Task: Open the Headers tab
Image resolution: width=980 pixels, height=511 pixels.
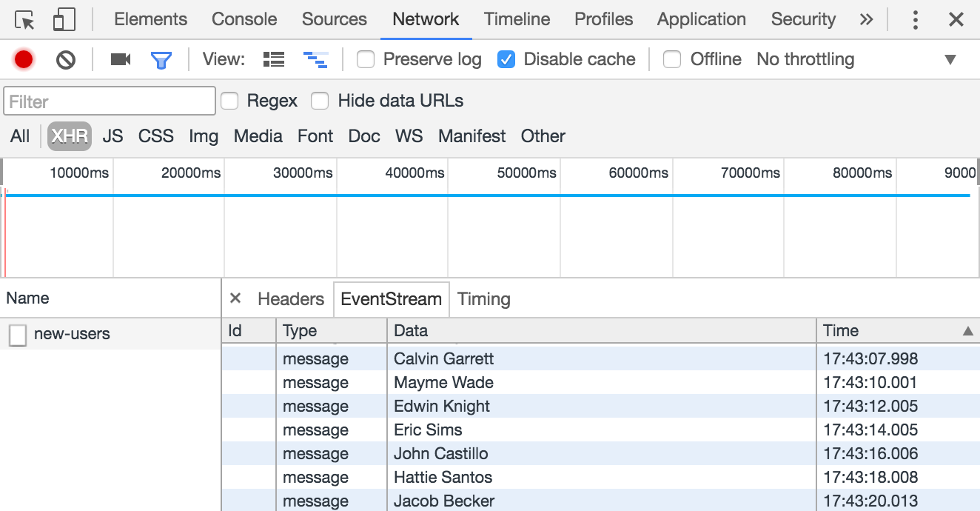Action: (291, 299)
